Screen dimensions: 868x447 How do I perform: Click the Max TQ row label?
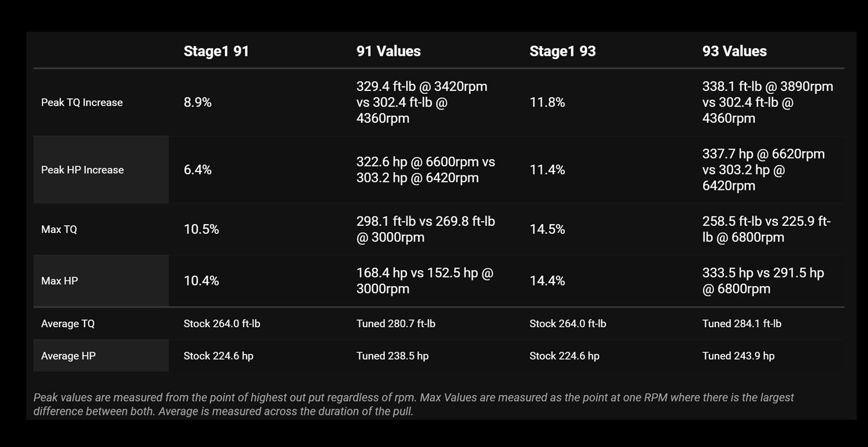pos(59,229)
